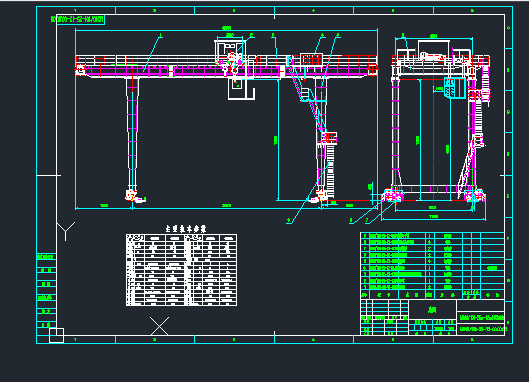The height and width of the screenshot is (382, 529).
Task: Click the drawing name cell in title block
Action: coord(433,309)
